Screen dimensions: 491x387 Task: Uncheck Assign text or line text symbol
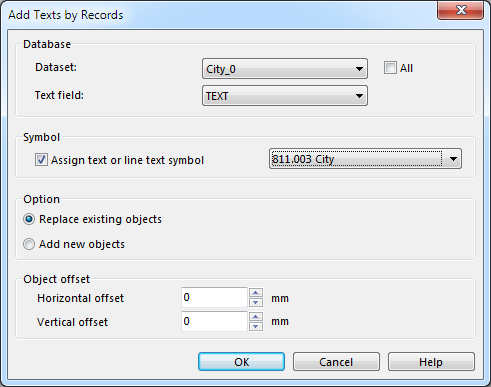tap(41, 160)
